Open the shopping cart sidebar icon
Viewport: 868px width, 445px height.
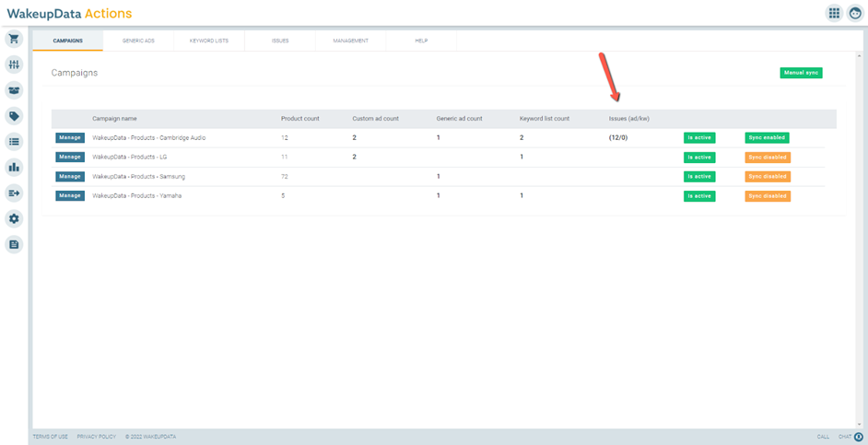pos(14,39)
